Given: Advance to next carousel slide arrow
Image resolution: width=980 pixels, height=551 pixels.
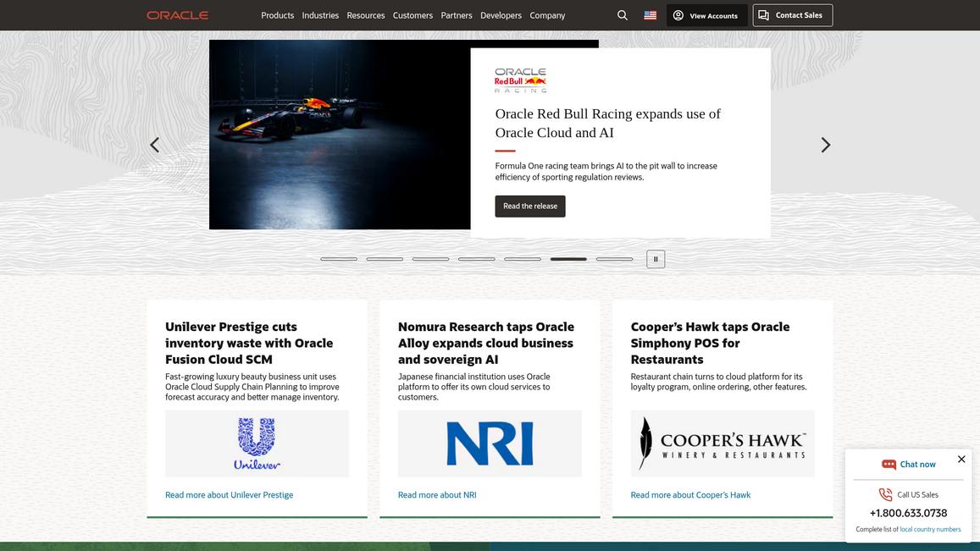Looking at the screenshot, I should click(x=826, y=145).
